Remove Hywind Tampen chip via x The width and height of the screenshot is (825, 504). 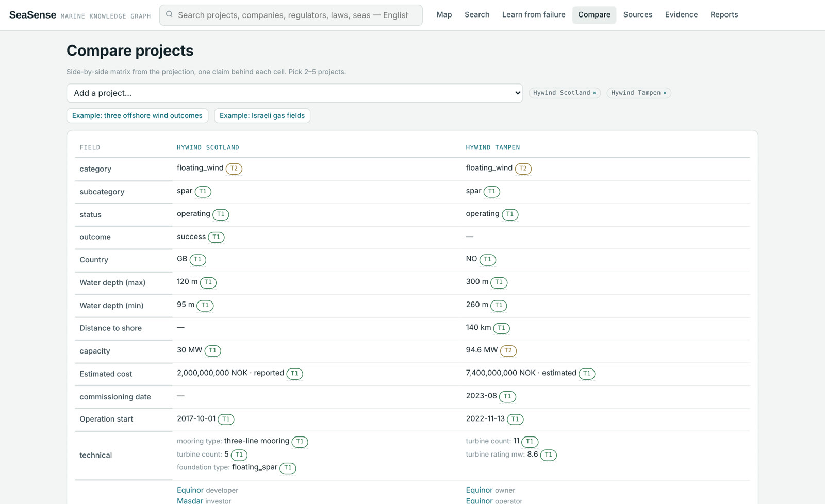tap(665, 93)
